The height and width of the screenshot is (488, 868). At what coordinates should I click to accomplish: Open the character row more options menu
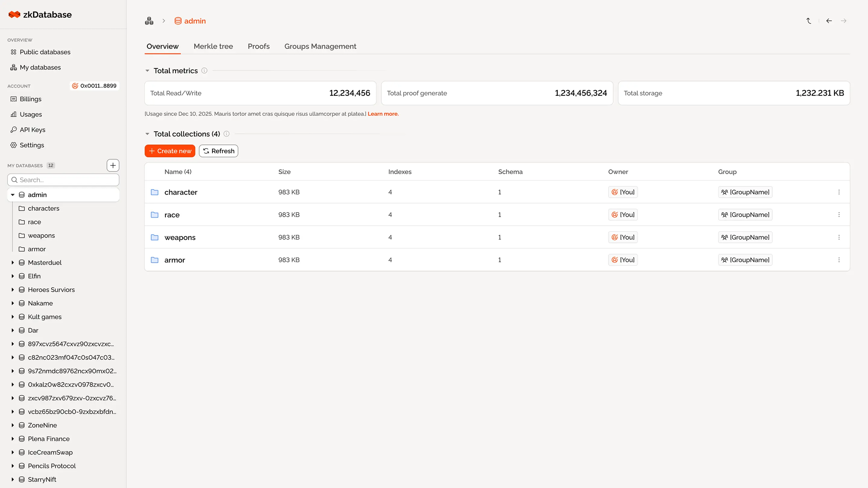(x=839, y=192)
